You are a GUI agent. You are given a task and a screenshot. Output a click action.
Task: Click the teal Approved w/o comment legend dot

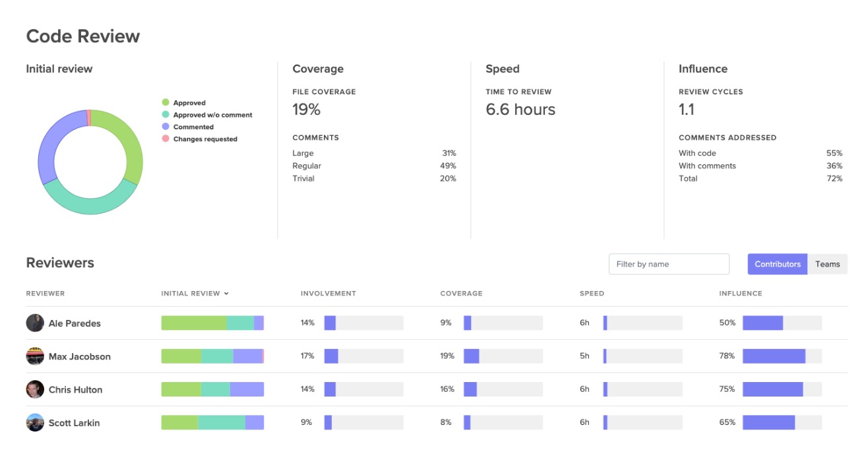pos(166,115)
